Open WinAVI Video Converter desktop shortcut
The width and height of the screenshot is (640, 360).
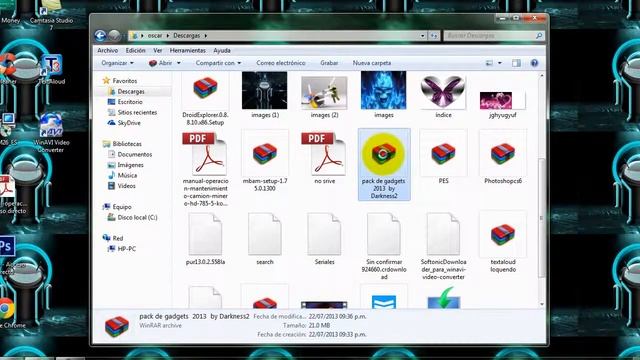click(51, 133)
